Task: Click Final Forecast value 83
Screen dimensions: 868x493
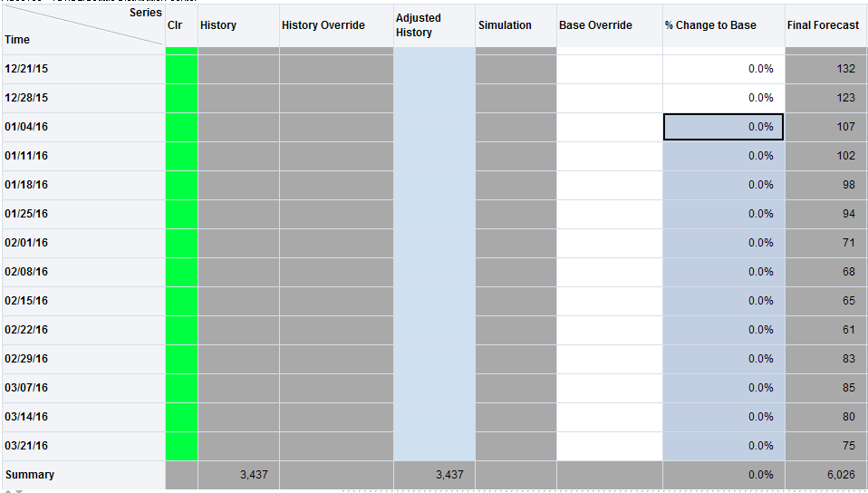Action: point(826,359)
